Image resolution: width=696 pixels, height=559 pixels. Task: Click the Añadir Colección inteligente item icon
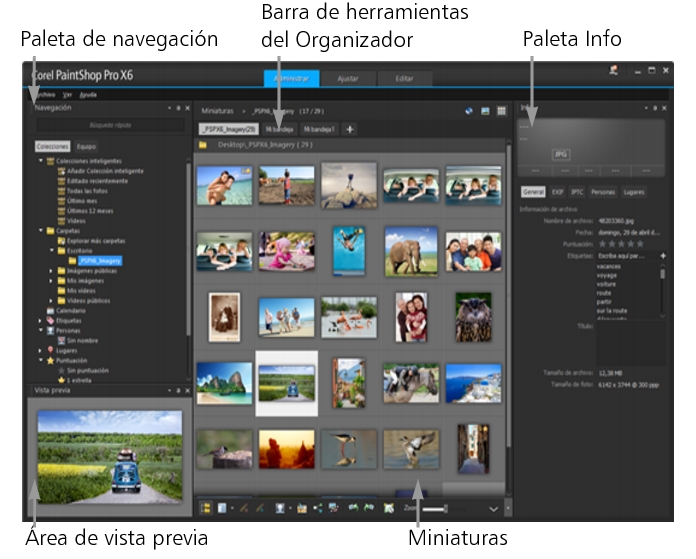(62, 171)
